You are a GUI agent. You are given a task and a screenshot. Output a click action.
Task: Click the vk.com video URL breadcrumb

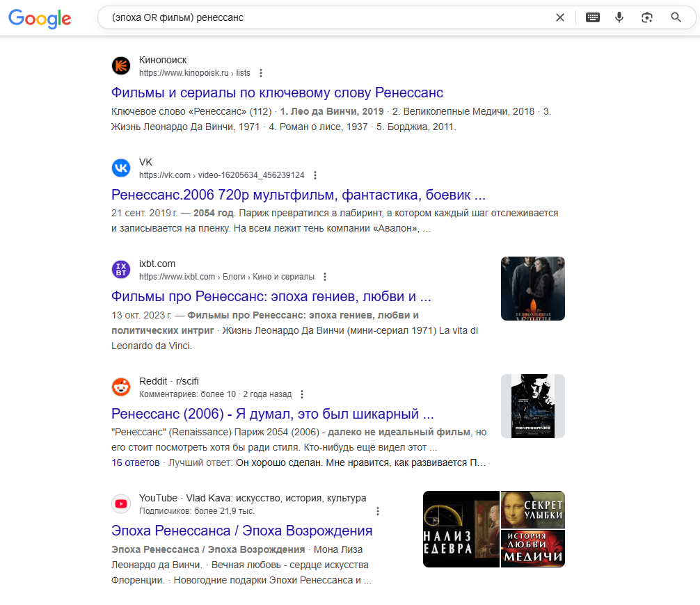click(221, 175)
